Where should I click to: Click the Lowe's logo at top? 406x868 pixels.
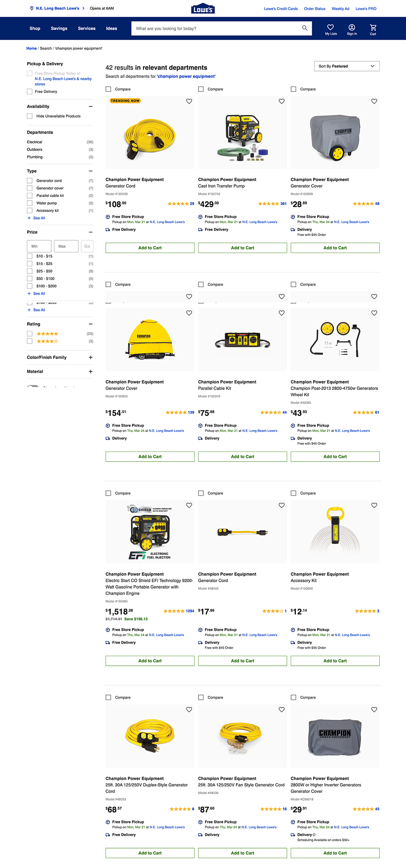tap(203, 9)
